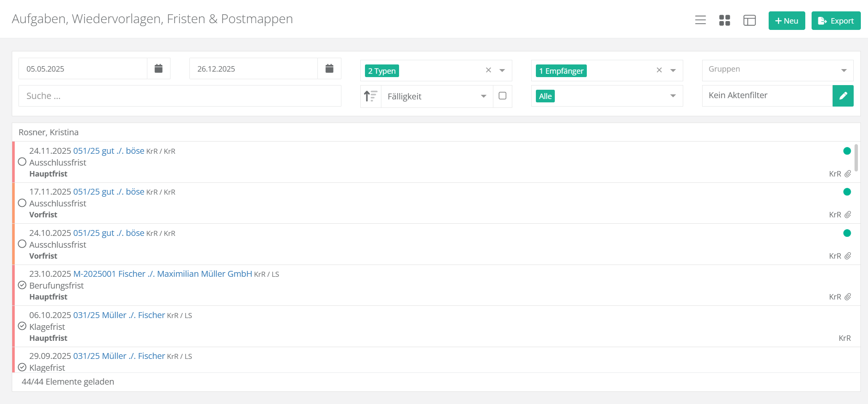Click the Neu button to create entry
The image size is (868, 404).
tap(786, 21)
